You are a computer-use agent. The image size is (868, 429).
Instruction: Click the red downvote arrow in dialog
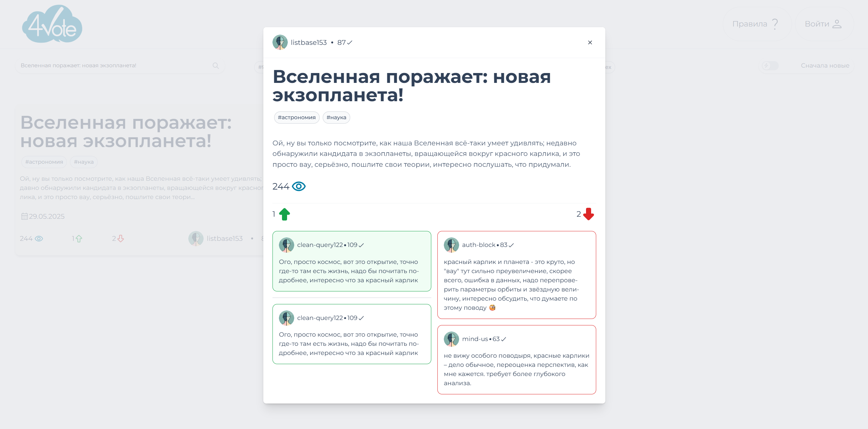coord(588,214)
